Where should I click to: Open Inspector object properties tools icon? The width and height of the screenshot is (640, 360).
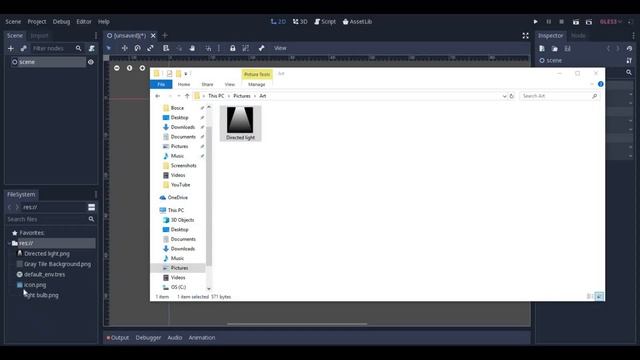click(629, 60)
